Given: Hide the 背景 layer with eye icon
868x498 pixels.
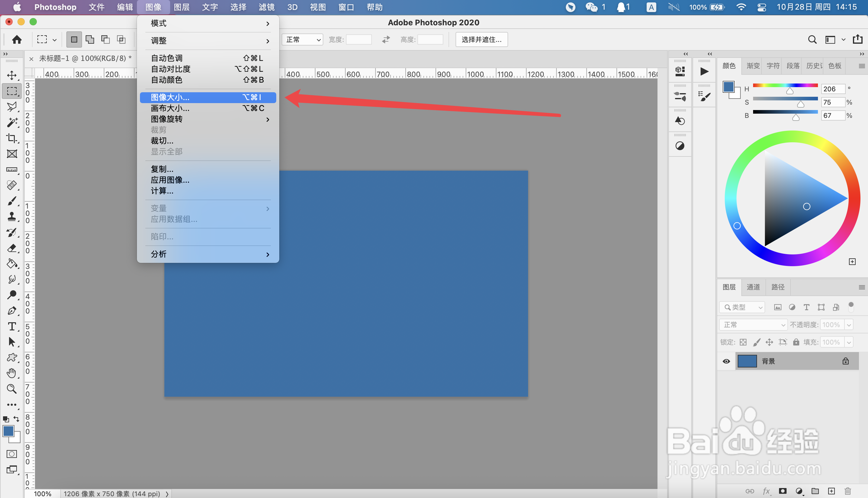Looking at the screenshot, I should click(x=726, y=361).
